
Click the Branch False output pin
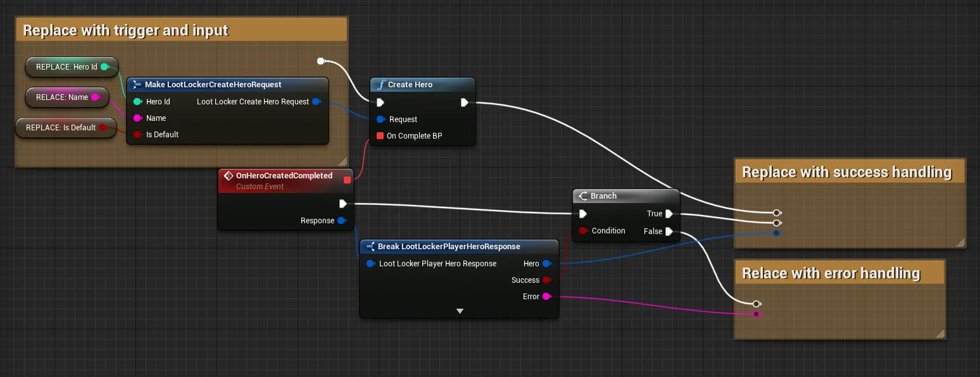[x=669, y=232]
